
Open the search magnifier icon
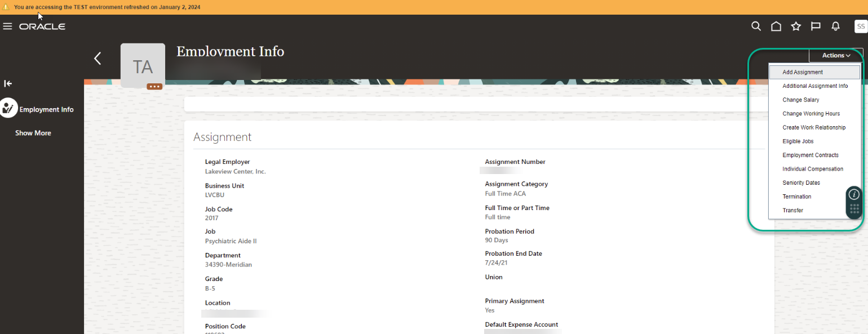[x=756, y=26]
